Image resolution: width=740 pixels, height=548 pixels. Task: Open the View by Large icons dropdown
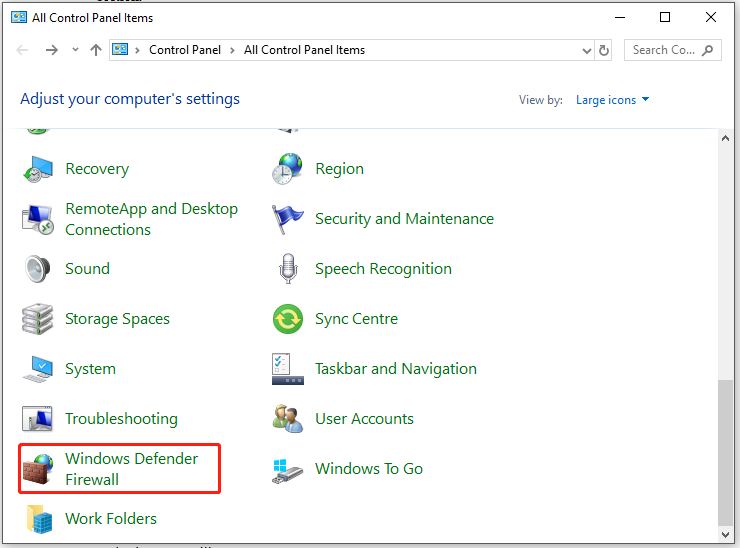coord(613,100)
